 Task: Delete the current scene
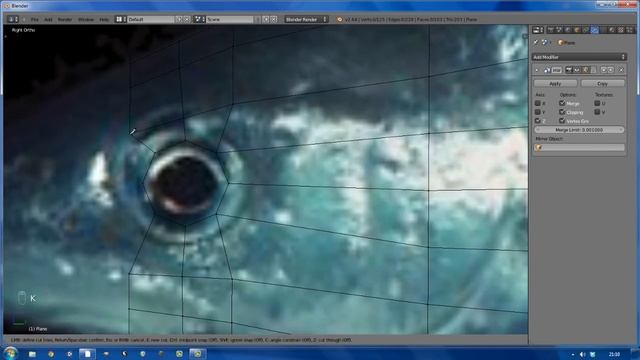274,19
